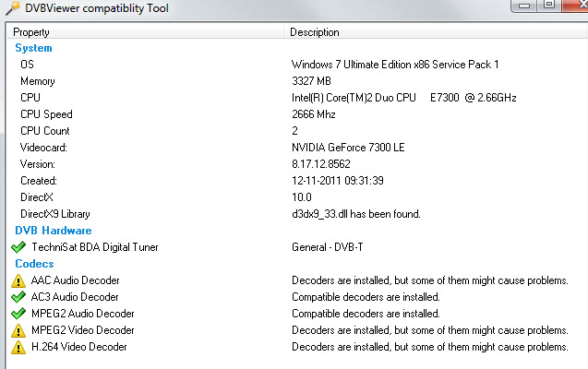588x369 pixels.
Task: Click the warning icon next to H.264 Video Decoder
Action: (18, 347)
